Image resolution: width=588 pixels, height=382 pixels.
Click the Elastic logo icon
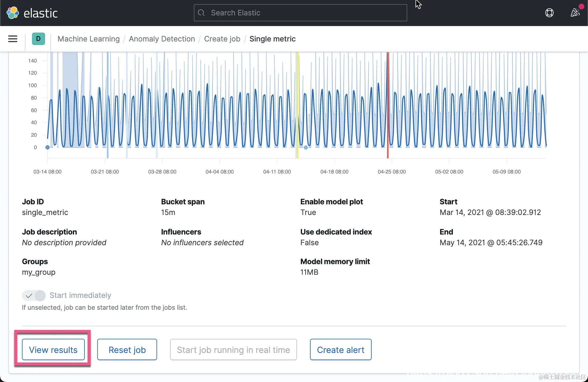(x=13, y=13)
